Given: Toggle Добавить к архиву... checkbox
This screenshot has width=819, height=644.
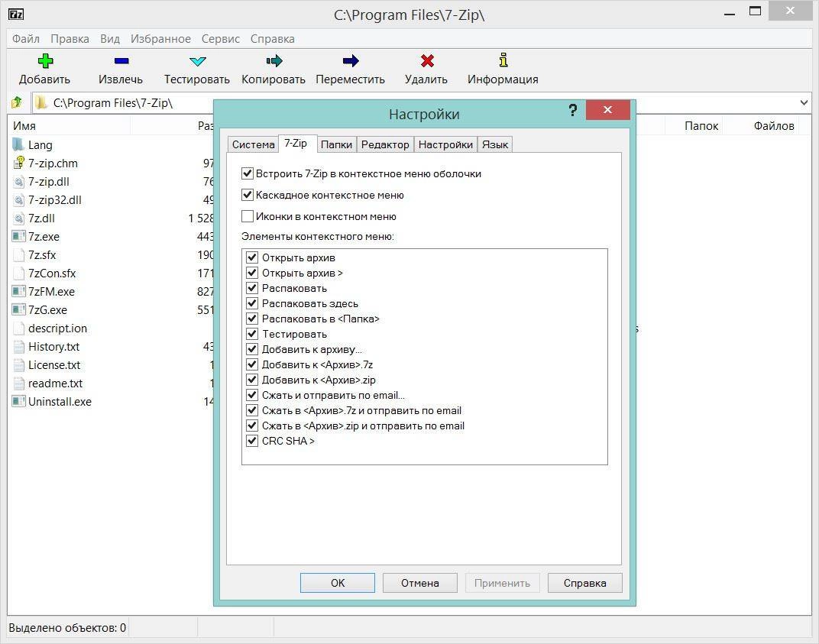Looking at the screenshot, I should coord(252,349).
